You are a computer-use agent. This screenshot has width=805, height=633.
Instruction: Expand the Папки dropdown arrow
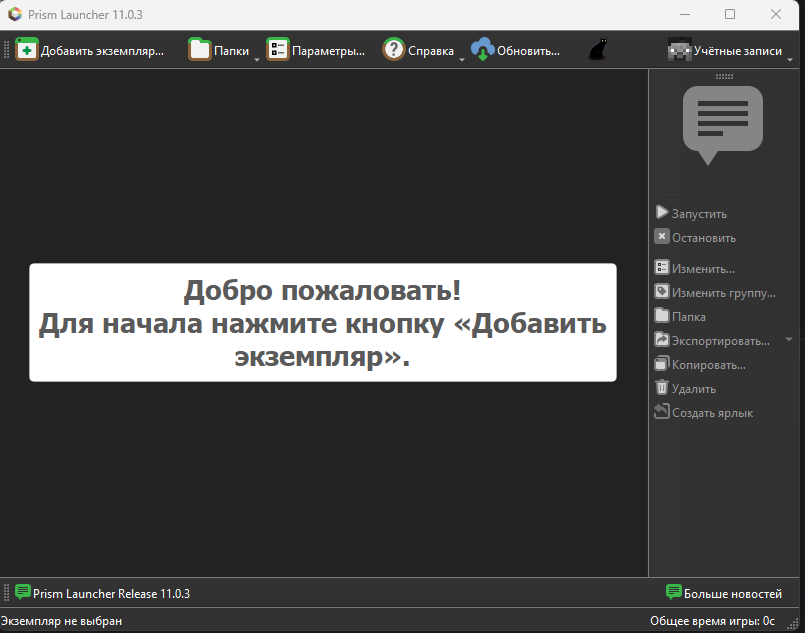(257, 60)
